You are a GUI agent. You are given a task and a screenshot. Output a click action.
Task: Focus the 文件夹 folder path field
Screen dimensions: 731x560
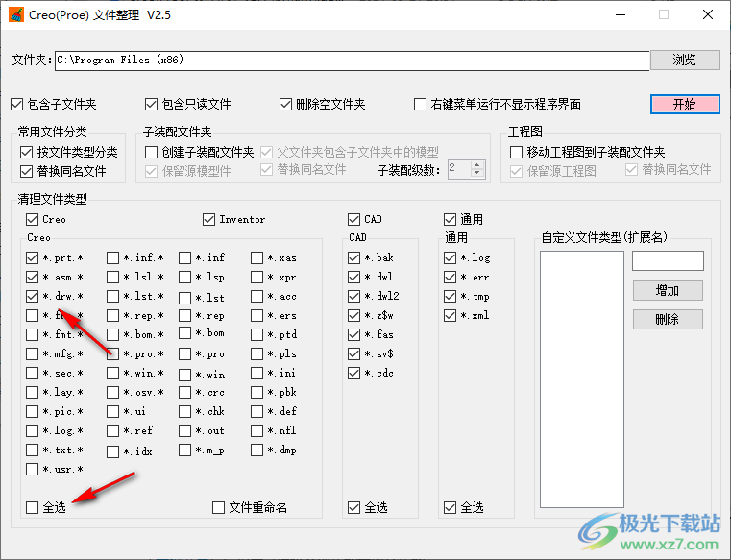[352, 61]
